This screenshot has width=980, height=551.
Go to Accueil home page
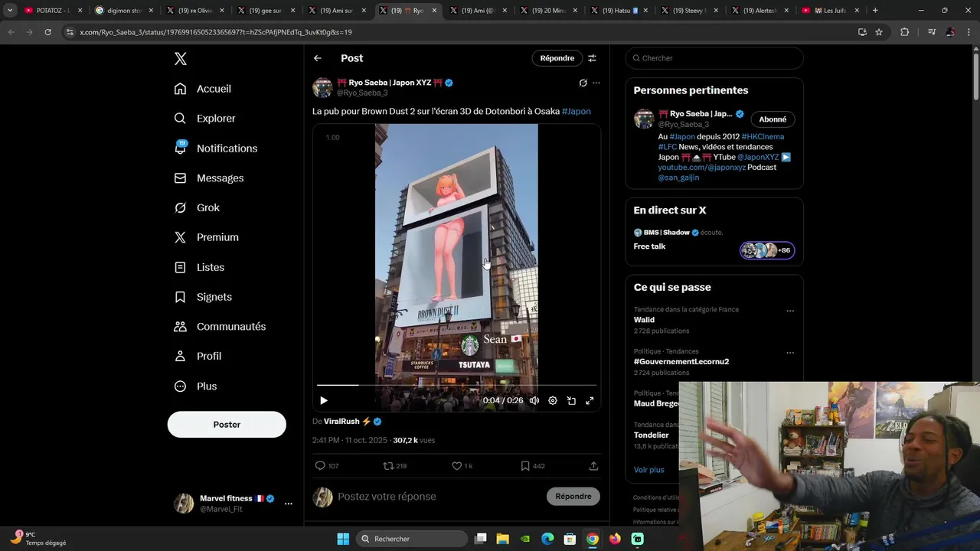pos(203,89)
